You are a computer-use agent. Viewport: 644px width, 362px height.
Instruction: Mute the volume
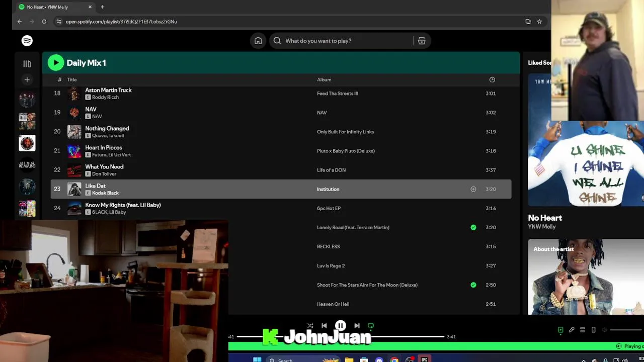(605, 330)
